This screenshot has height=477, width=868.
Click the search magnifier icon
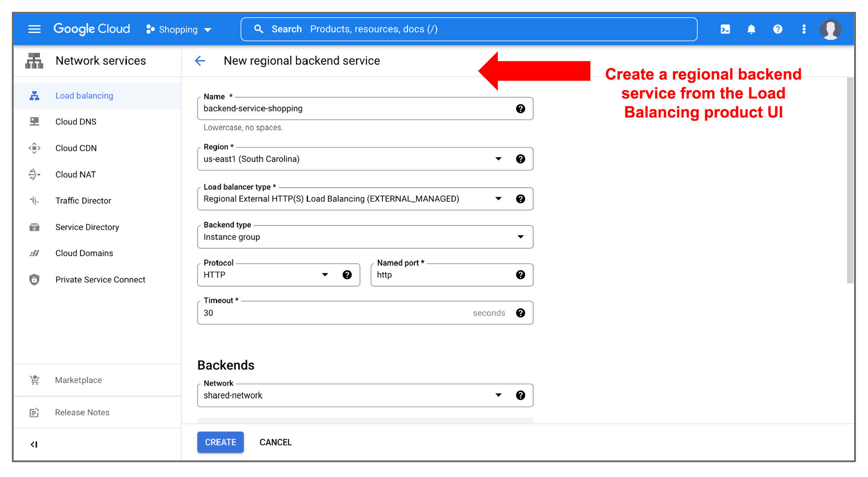pos(259,29)
